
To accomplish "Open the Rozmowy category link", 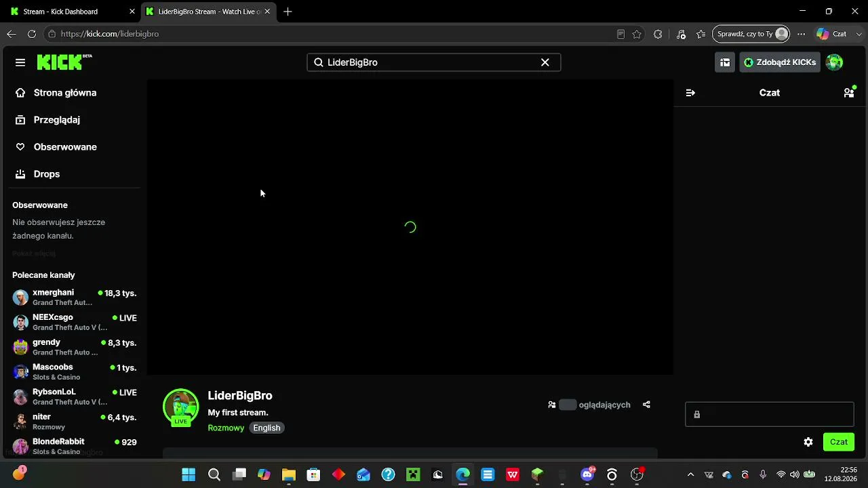I will [x=226, y=428].
